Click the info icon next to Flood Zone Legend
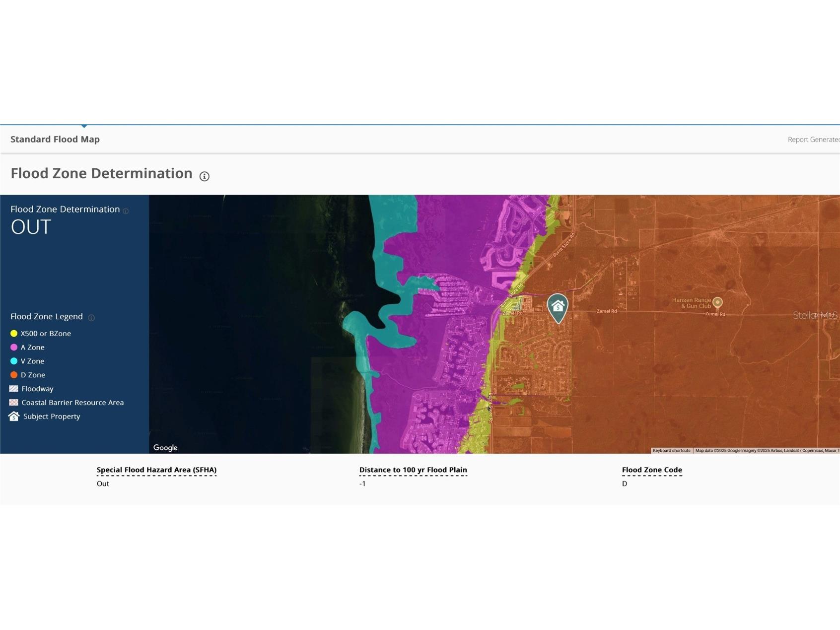 click(x=91, y=318)
